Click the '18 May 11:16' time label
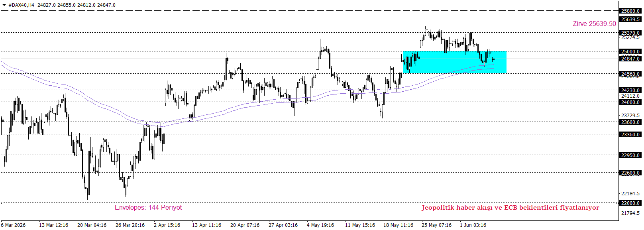The height and width of the screenshot is (230, 644). 398,225
